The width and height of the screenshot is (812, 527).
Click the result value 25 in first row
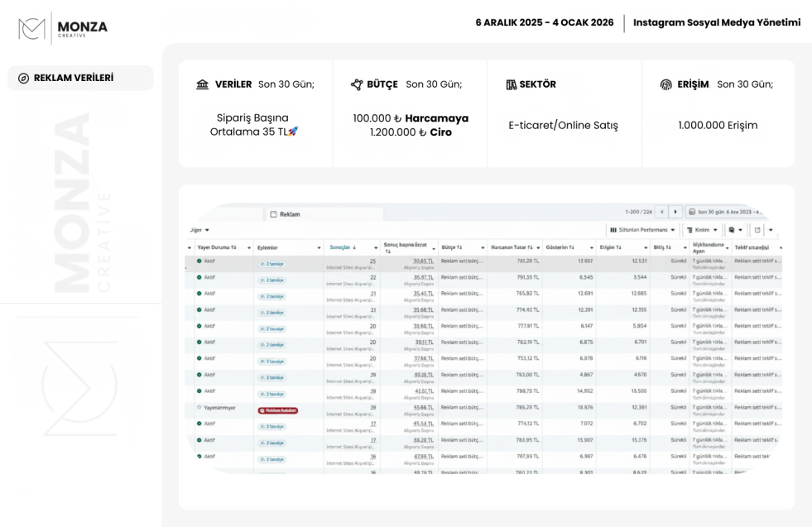click(372, 261)
